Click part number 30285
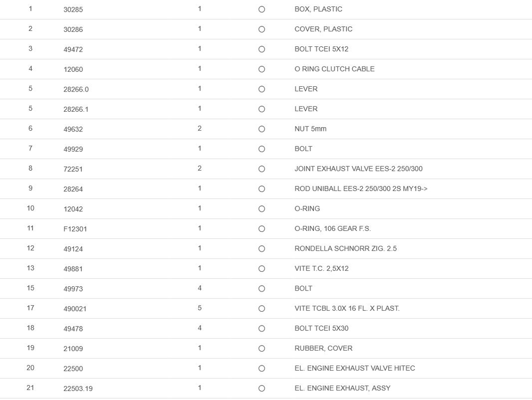The height and width of the screenshot is (400, 532). [73, 10]
